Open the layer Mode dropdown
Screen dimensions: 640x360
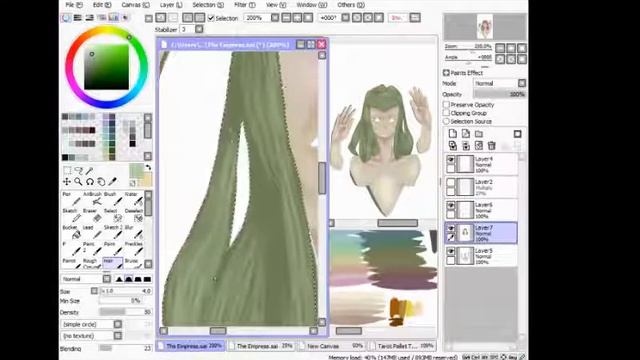pos(522,83)
